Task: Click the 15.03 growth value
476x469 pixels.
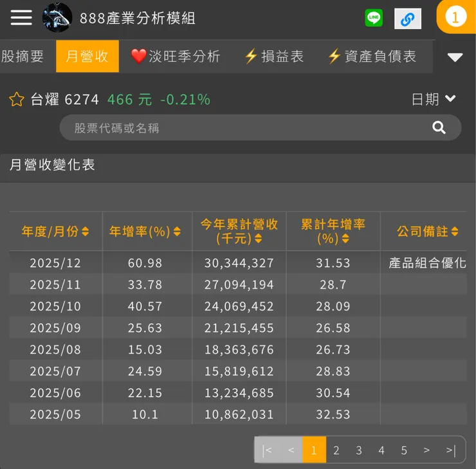Action: click(x=145, y=350)
